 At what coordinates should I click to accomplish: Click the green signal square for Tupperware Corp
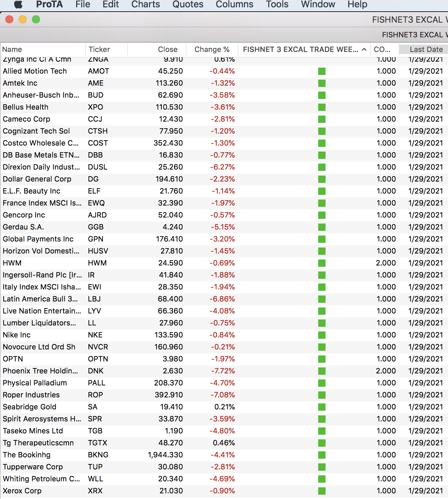point(322,467)
